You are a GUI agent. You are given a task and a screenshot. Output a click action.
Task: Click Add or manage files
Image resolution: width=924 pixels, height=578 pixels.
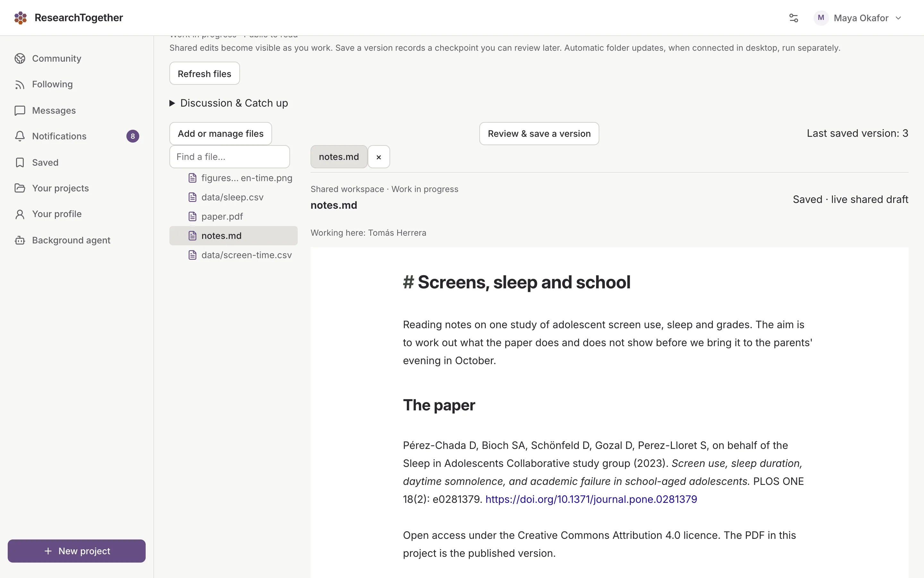coord(220,133)
